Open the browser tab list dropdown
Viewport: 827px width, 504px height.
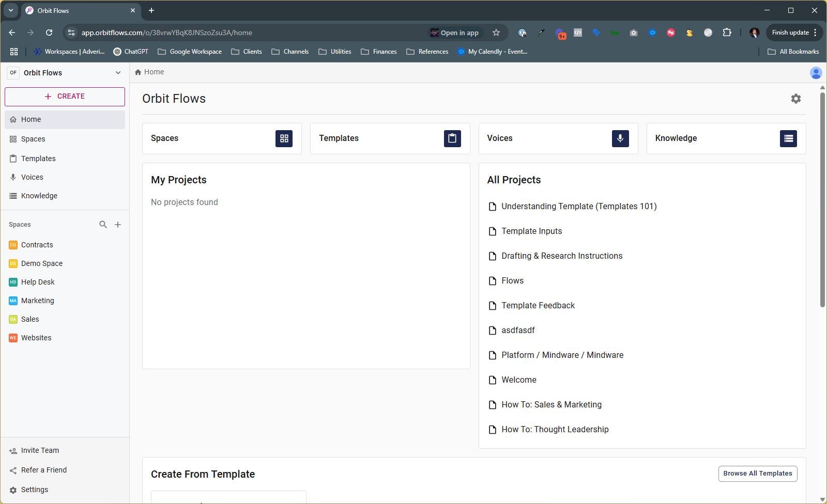(10, 10)
